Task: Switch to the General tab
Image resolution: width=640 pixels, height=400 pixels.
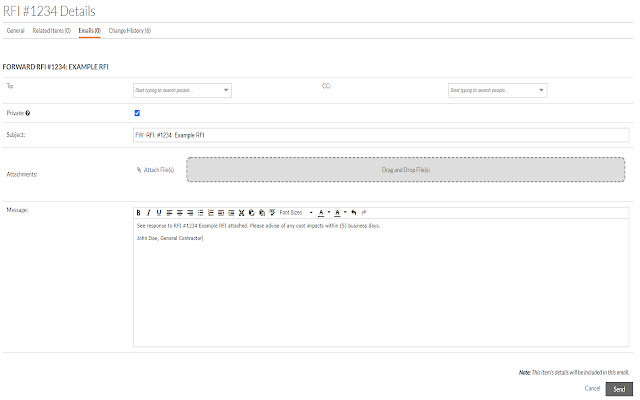Action: 16,31
